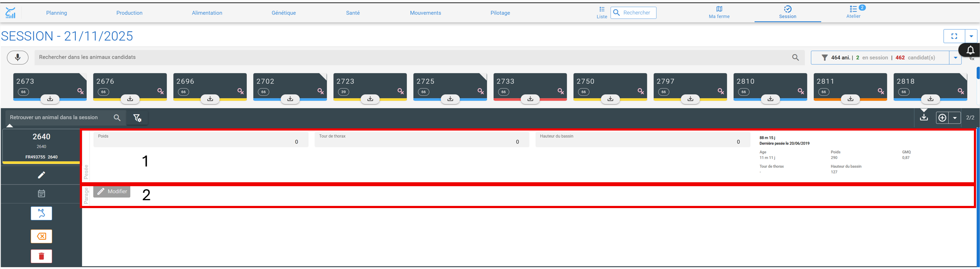Click the orange remove-from-session icon
Image resolution: width=980 pixels, height=269 pixels.
pos(42,236)
